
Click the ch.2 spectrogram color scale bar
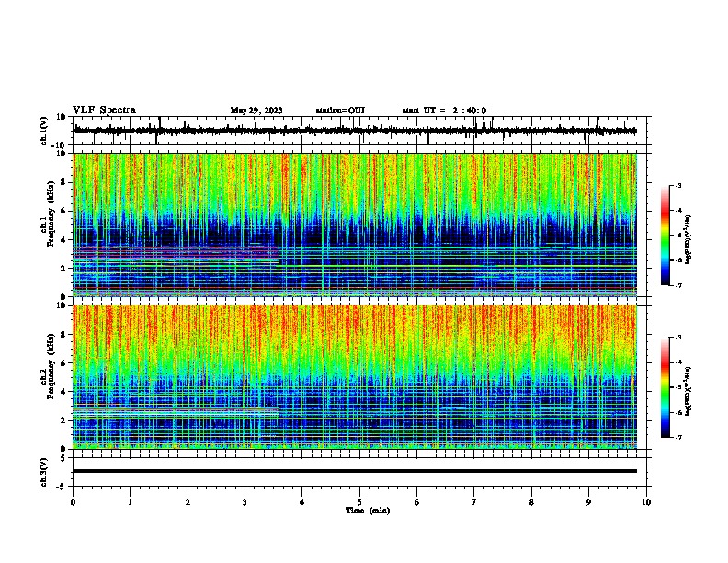[665, 387]
